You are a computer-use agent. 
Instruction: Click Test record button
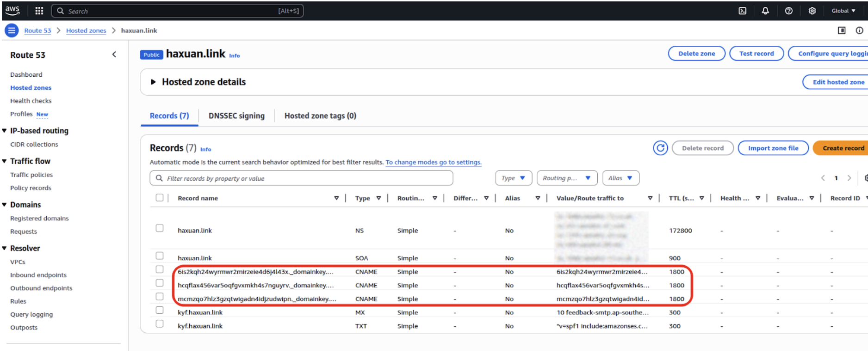point(756,54)
